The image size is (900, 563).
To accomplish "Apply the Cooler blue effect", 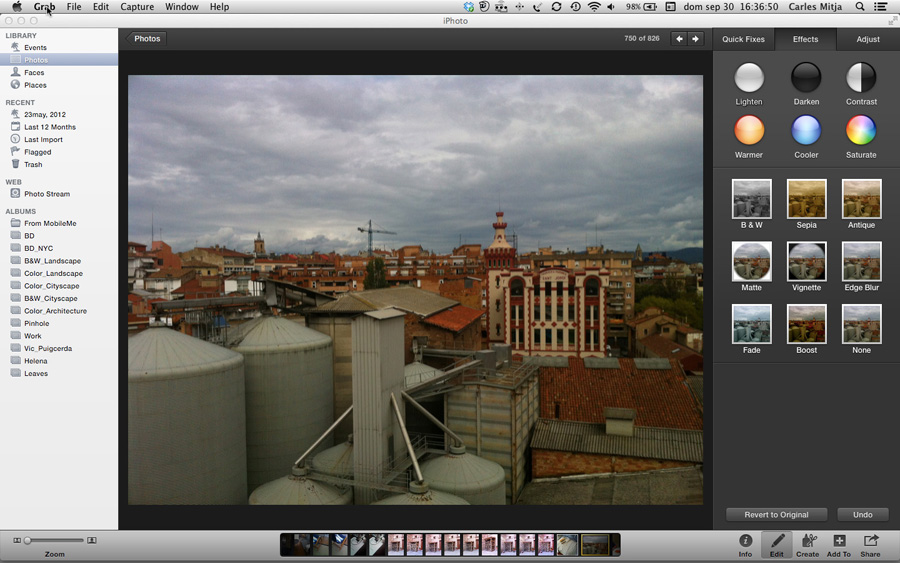I will coord(806,130).
